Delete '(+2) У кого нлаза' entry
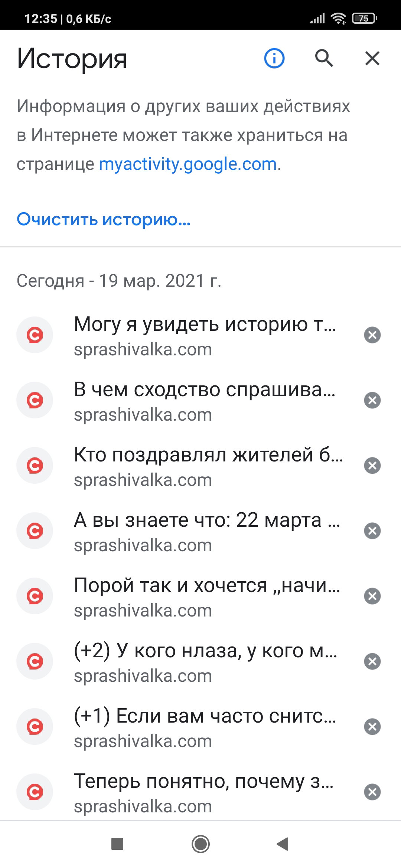This screenshot has width=401, height=868. pos(372,661)
